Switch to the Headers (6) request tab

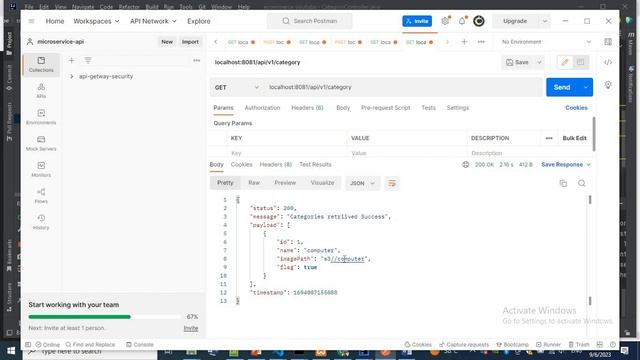coord(307,108)
